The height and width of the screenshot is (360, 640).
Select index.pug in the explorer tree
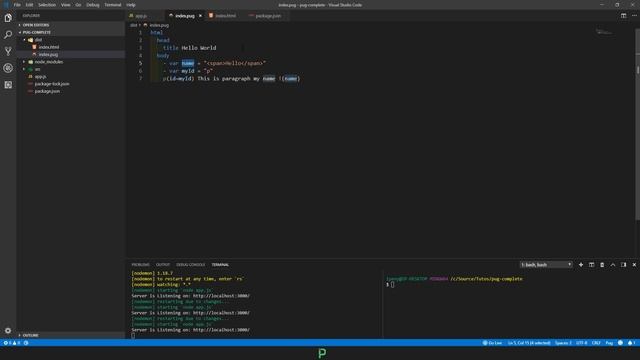click(48, 54)
